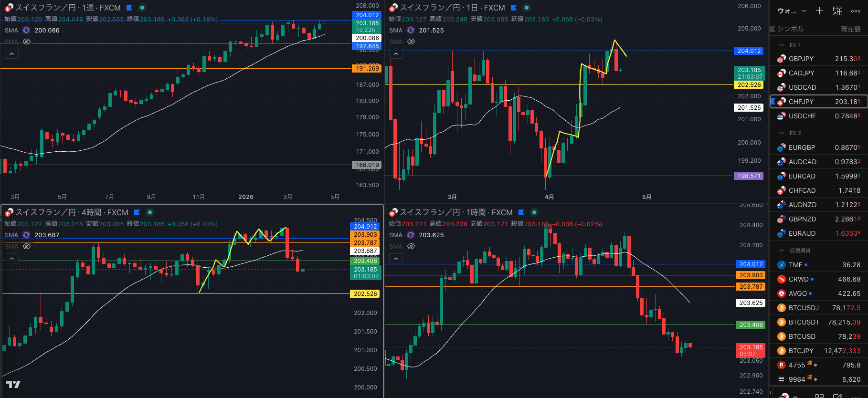Click the blue flag on the weekly chart title

(x=129, y=8)
